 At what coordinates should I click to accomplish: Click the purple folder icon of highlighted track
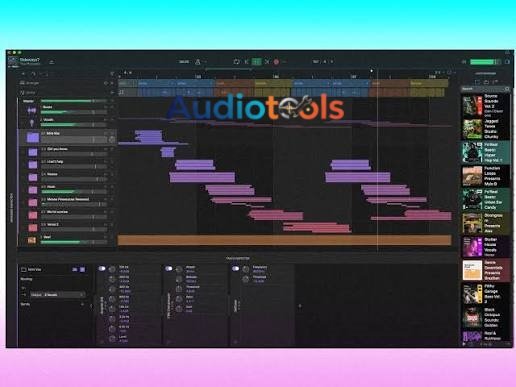pyautogui.click(x=33, y=137)
